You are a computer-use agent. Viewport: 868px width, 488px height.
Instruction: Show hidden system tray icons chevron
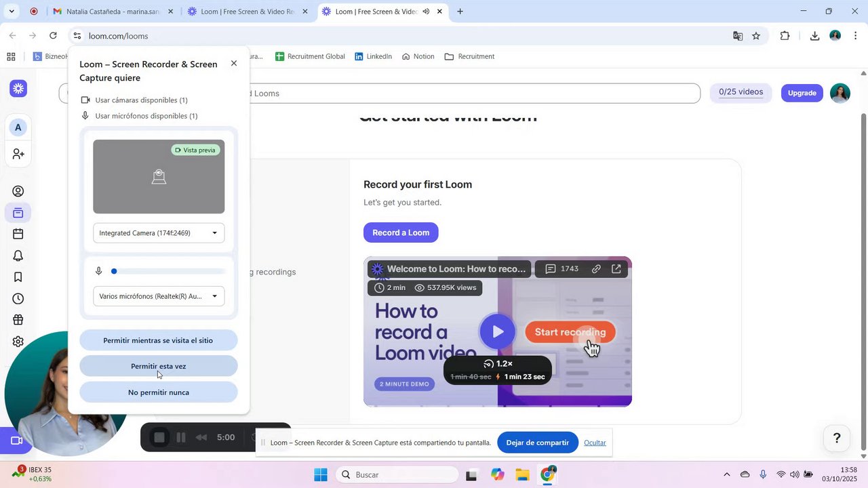coord(727,474)
